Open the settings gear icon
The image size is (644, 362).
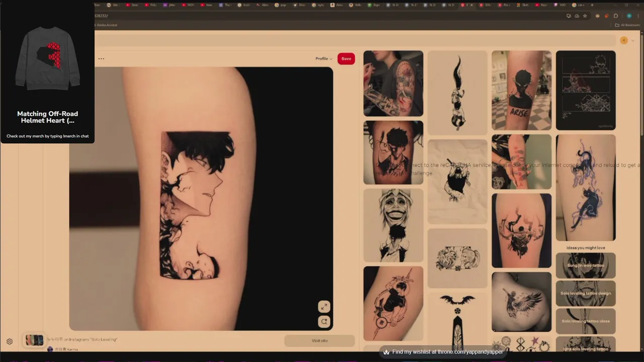10,342
